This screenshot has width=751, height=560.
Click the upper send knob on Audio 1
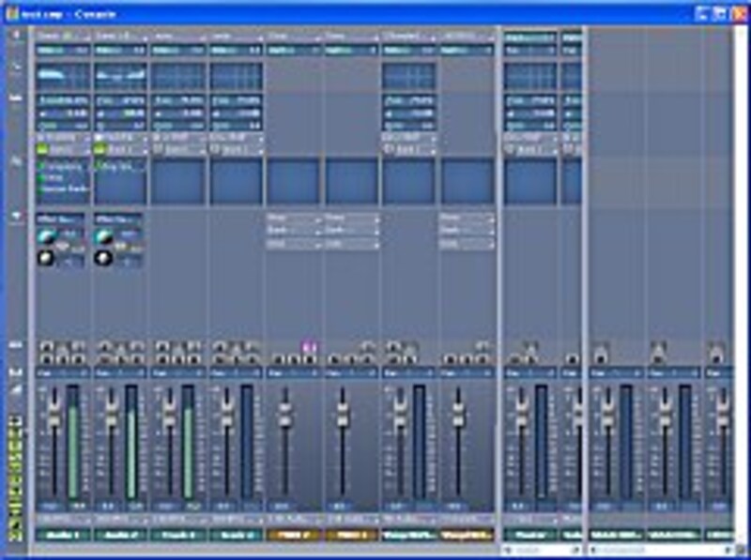(x=46, y=236)
